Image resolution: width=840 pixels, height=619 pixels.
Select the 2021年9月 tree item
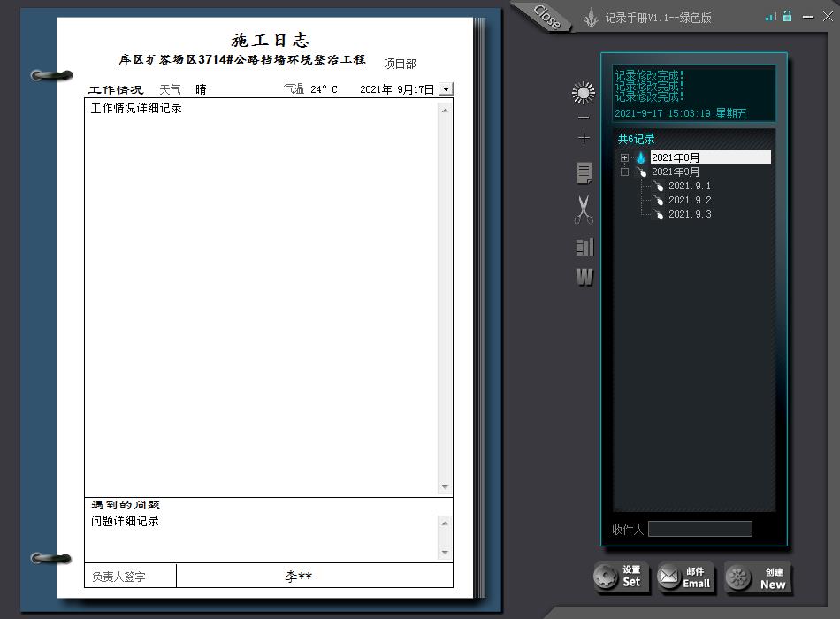click(x=675, y=172)
